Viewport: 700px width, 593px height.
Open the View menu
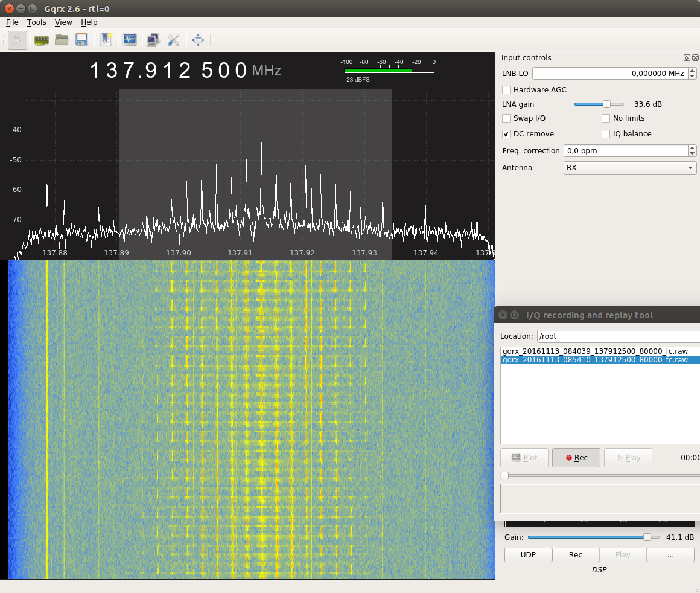(x=63, y=22)
